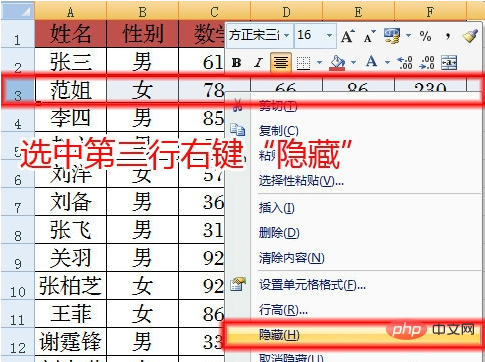Image resolution: width=485 pixels, height=362 pixels.
Task: Click the cell containing 谢霆锋
Action: [70, 342]
